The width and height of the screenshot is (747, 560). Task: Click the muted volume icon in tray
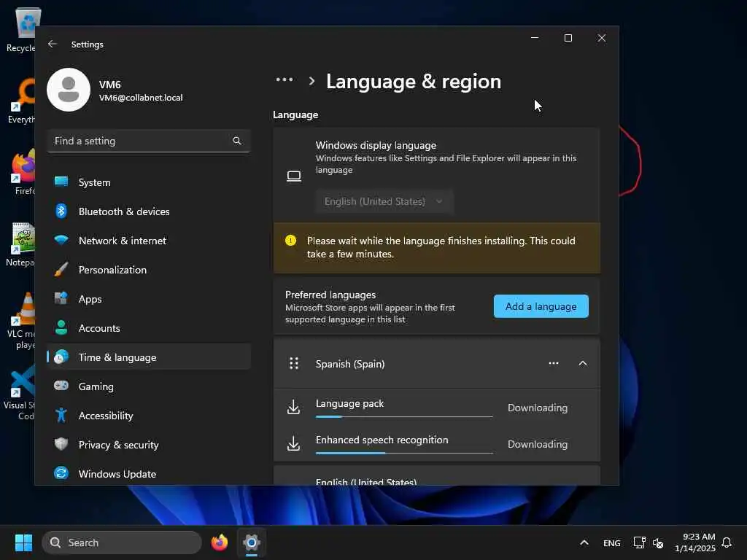pyautogui.click(x=658, y=542)
